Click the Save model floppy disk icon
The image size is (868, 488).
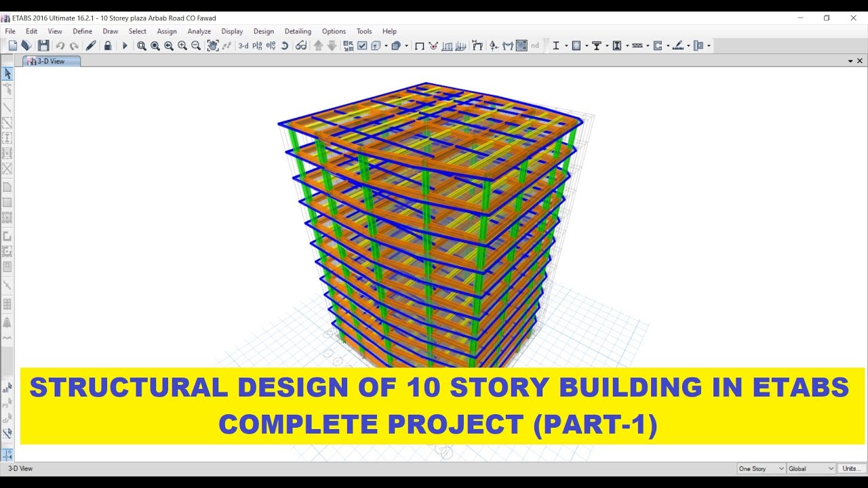43,45
